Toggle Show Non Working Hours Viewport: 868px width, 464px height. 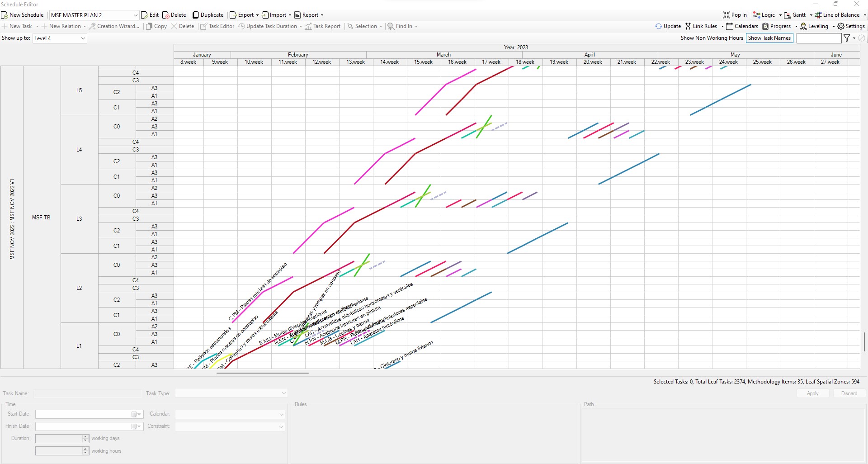tap(712, 38)
